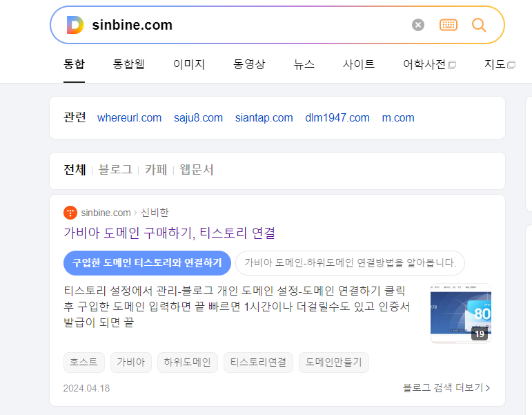
Task: Filter results by 블로그
Action: [x=115, y=170]
